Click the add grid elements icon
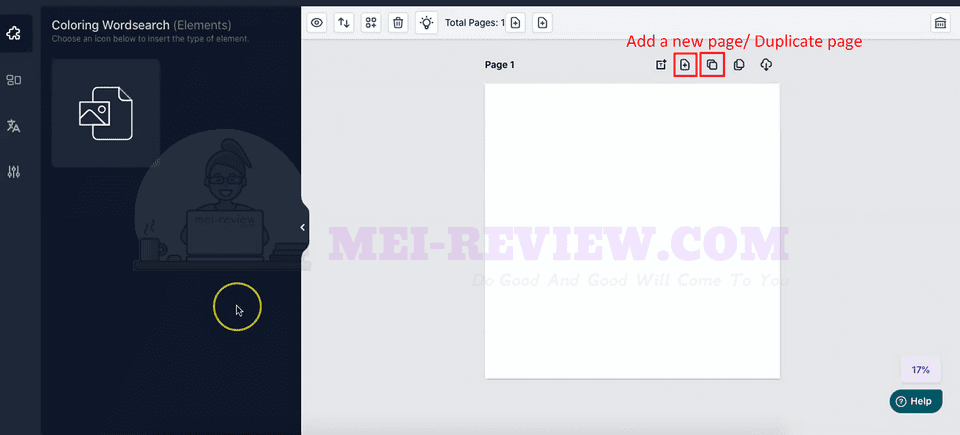The image size is (960, 435). 371,23
